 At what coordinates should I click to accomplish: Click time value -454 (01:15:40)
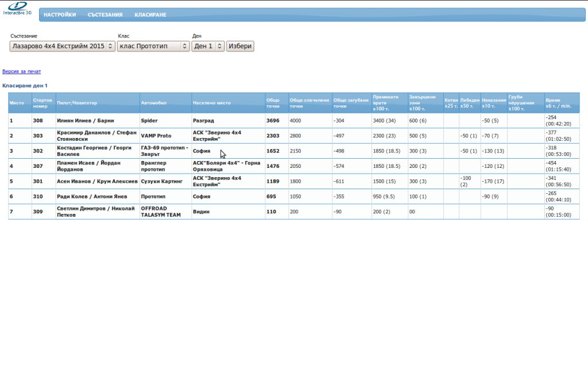click(558, 166)
